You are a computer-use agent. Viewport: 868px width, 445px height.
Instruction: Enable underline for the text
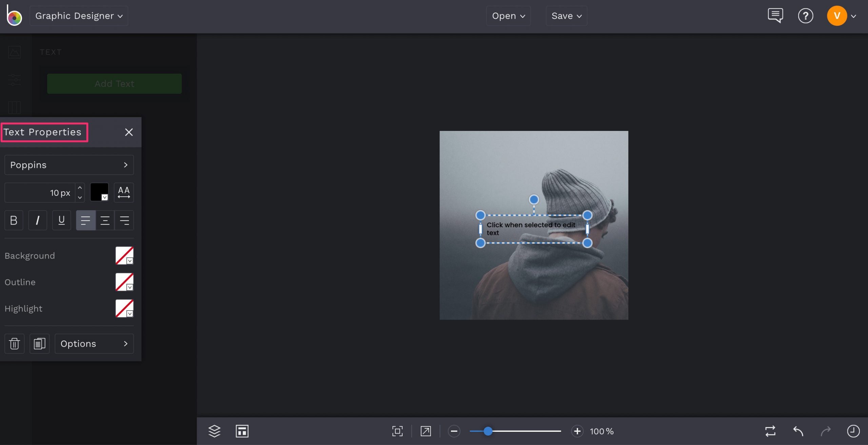pyautogui.click(x=61, y=220)
